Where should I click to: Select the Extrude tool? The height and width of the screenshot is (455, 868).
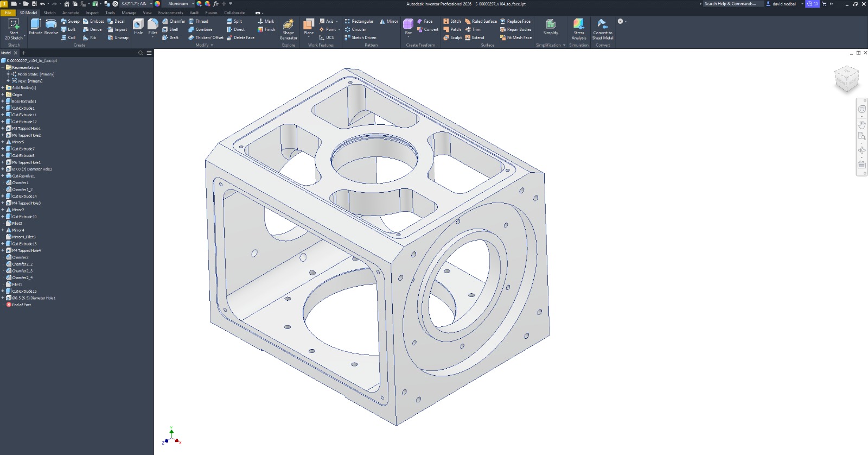[x=36, y=27]
